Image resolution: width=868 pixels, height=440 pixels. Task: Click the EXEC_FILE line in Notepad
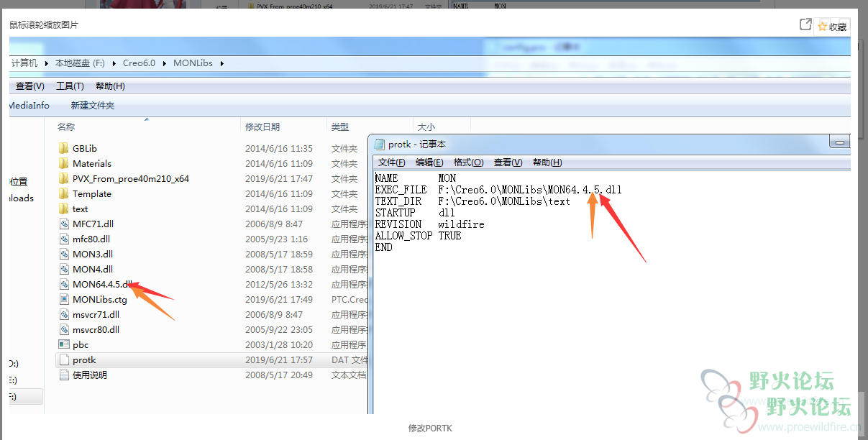click(x=498, y=190)
